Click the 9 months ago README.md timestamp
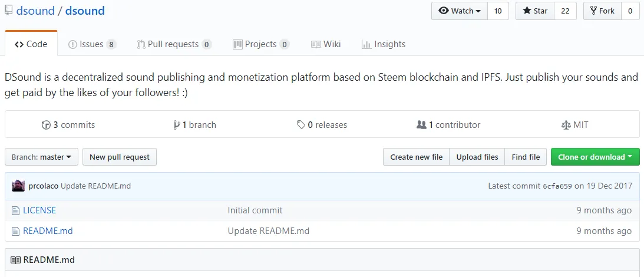Screen dimensions: 644x277 pyautogui.click(x=604, y=231)
